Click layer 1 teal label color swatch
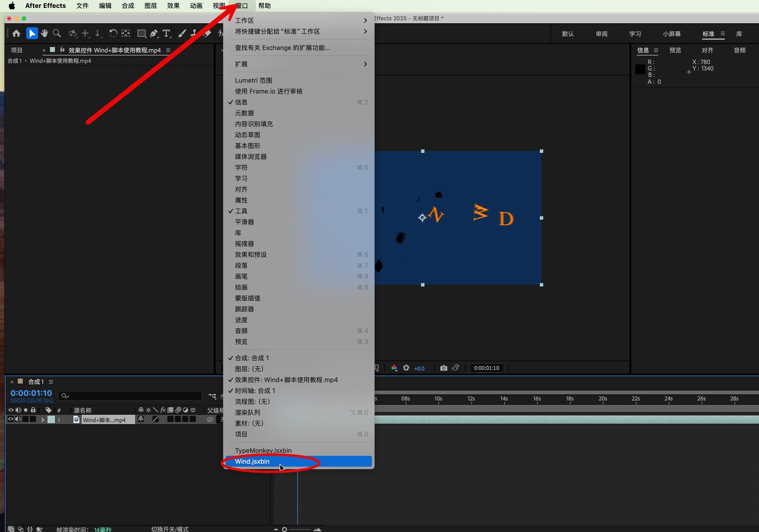This screenshot has width=759, height=532. (x=51, y=420)
